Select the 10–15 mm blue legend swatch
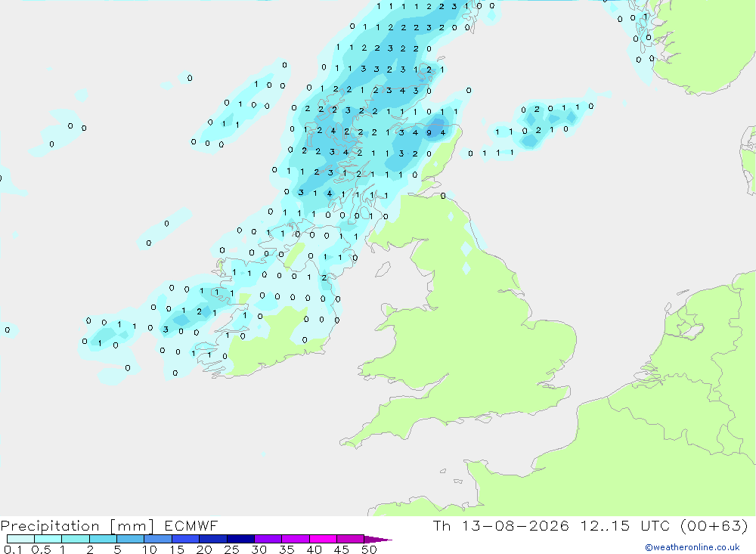This screenshot has width=756, height=554. click(158, 539)
